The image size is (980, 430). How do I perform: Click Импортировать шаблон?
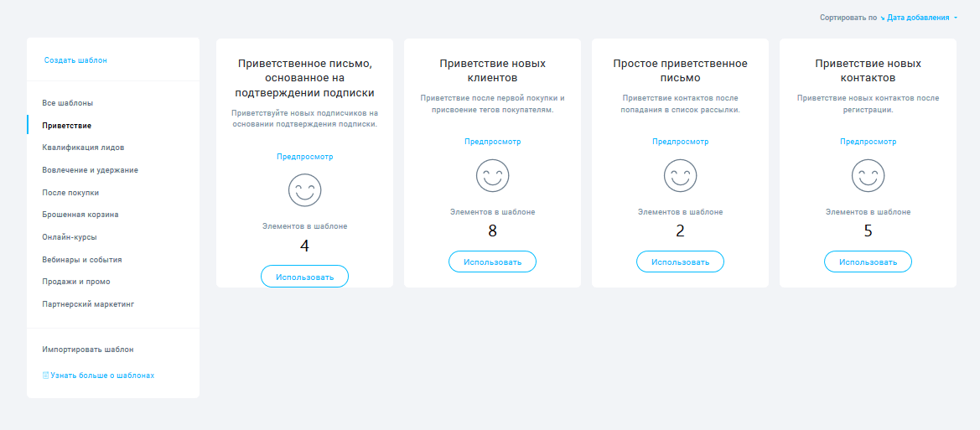tap(88, 350)
